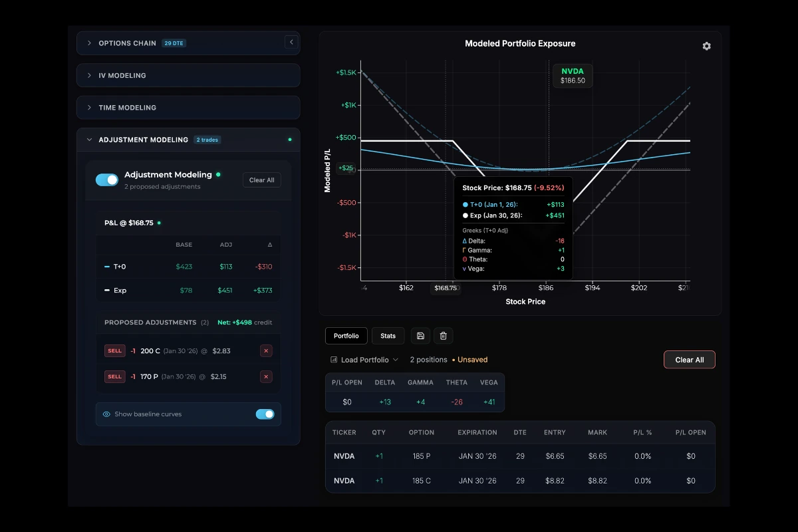Switch to the Stats tab
Image resolution: width=798 pixels, height=532 pixels.
(x=388, y=336)
